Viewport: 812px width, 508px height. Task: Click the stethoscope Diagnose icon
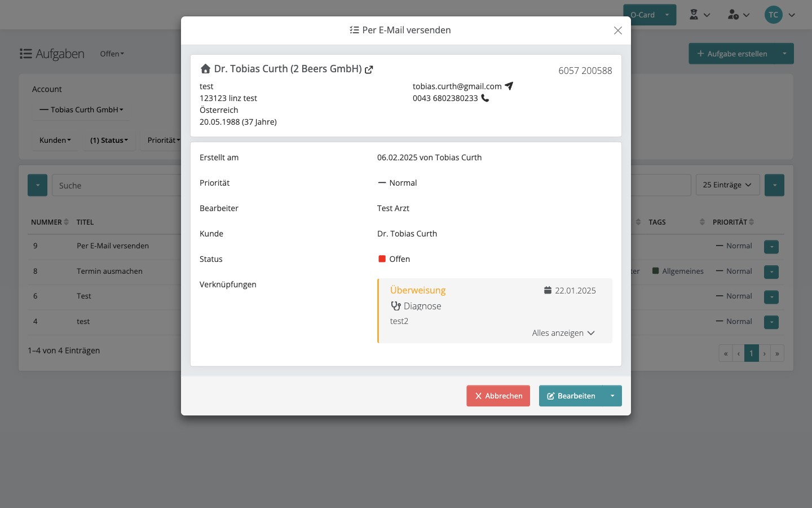click(x=396, y=306)
